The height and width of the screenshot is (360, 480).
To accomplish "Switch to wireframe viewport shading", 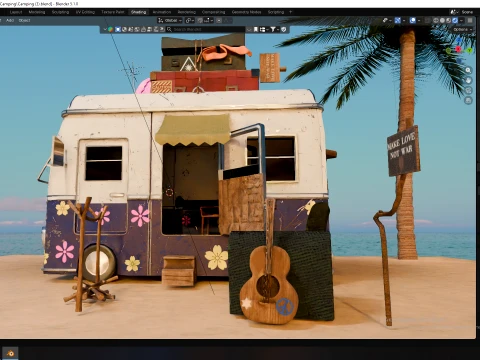I will (436, 20).
